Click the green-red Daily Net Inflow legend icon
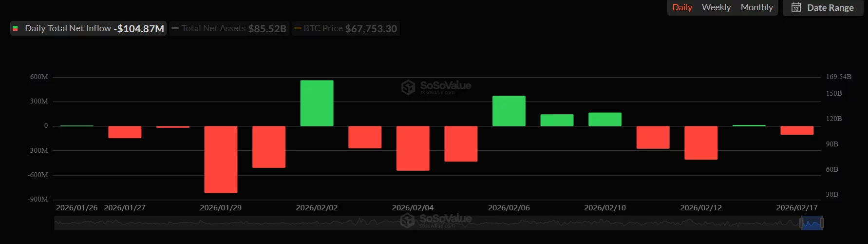Screen dimensions: 868x244 coord(15,28)
